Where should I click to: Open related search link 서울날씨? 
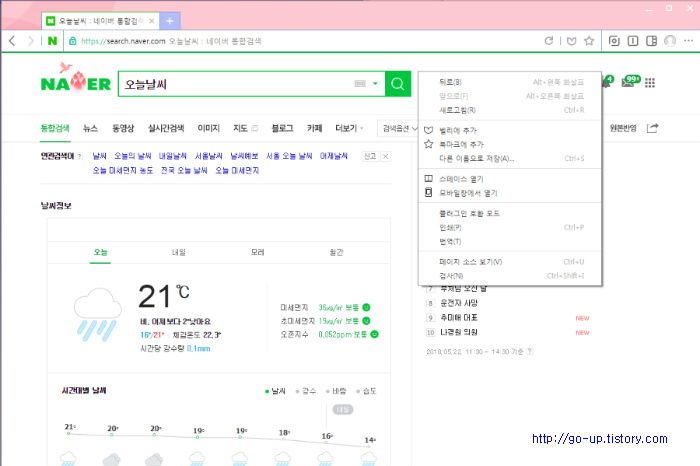coord(208,156)
